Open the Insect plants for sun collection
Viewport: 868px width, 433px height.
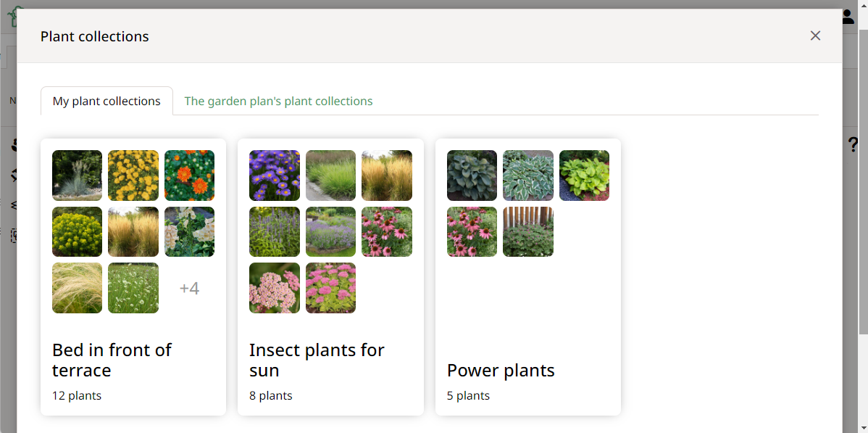[317, 360]
